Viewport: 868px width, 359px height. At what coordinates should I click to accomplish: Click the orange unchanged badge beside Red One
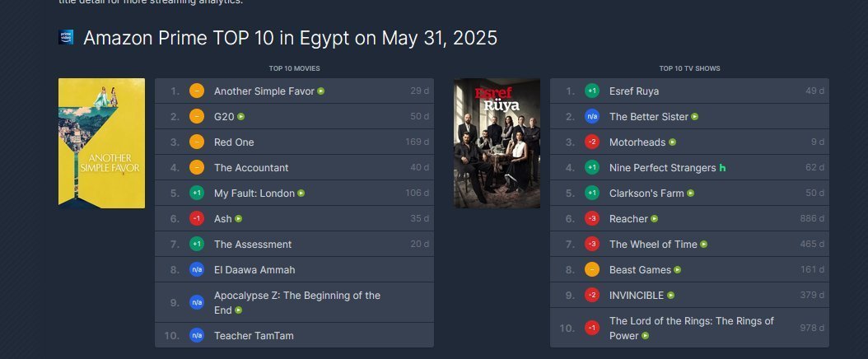tap(197, 142)
